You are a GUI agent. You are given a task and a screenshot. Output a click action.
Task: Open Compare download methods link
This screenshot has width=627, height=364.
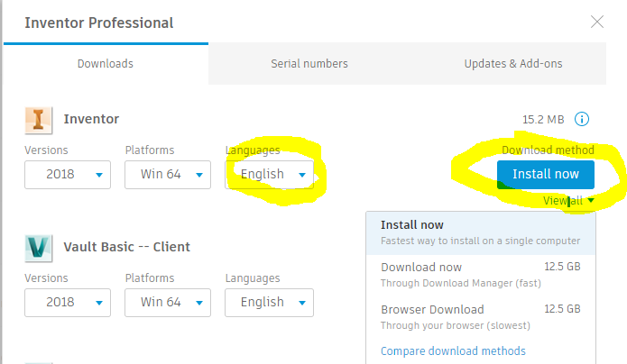pos(453,350)
